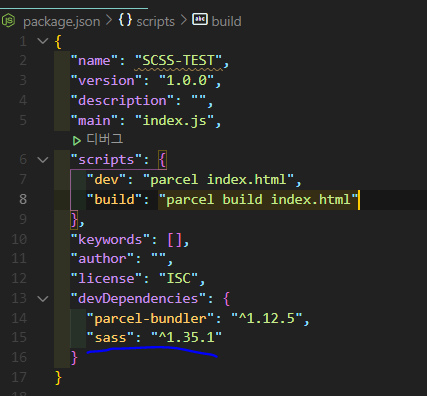Viewport: 427px width, 396px height.
Task: Click the "ISC" license value
Action: [178, 279]
